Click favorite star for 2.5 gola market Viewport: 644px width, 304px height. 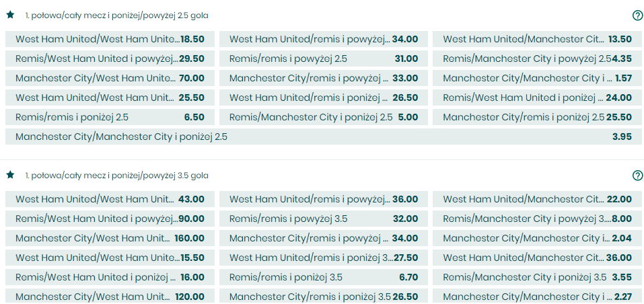pyautogui.click(x=10, y=15)
